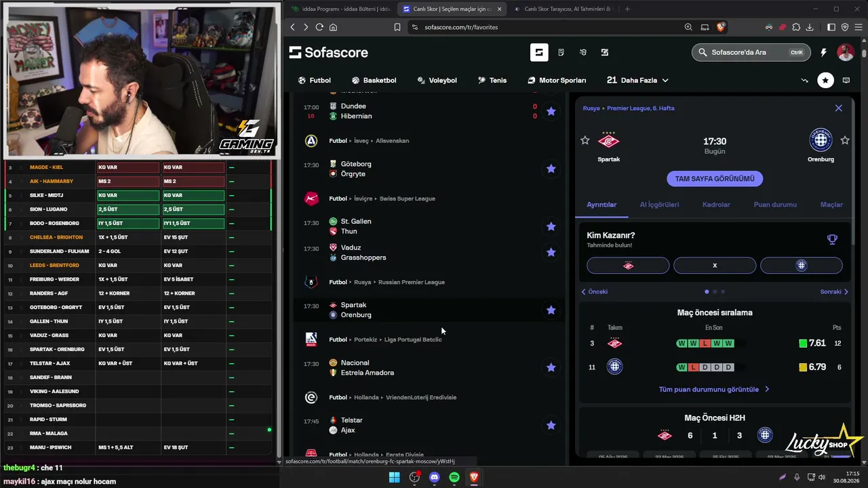
Task: Click the Orenburg team logo in match panel
Action: point(821,140)
